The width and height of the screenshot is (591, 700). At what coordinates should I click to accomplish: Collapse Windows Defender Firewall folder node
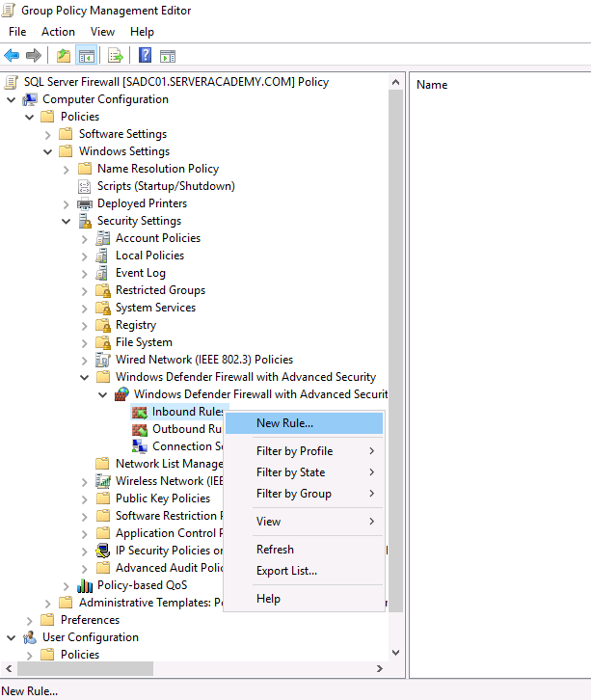coord(85,377)
